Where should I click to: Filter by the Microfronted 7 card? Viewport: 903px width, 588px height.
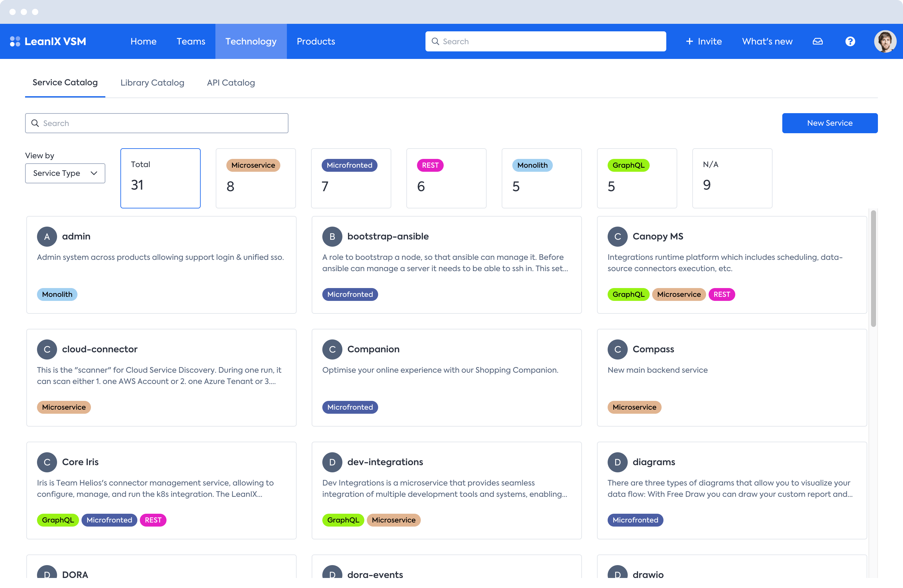(x=351, y=178)
